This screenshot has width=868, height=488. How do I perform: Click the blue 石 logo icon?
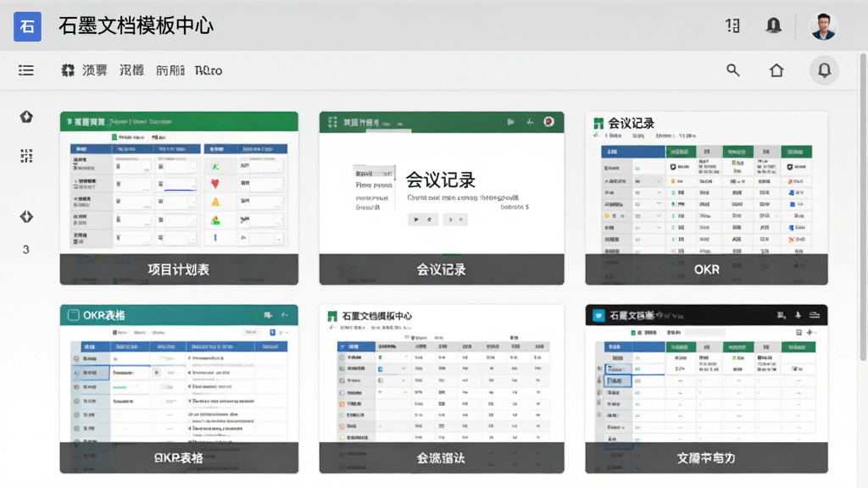pos(27,26)
